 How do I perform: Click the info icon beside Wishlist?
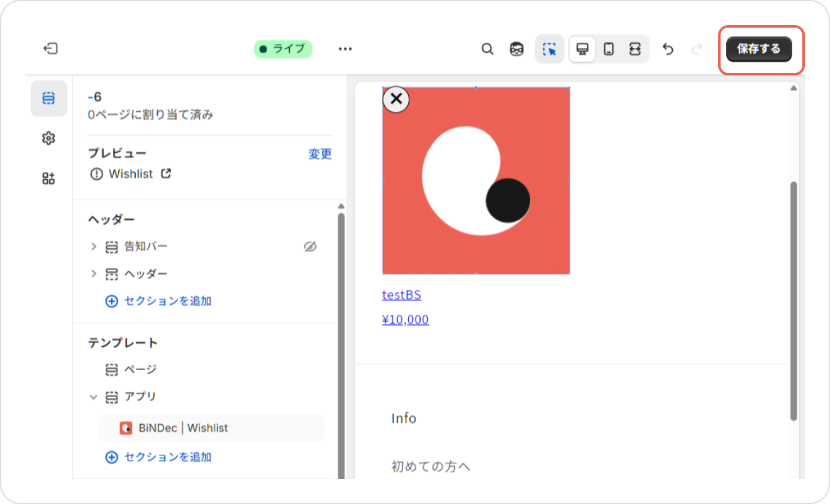(96, 174)
